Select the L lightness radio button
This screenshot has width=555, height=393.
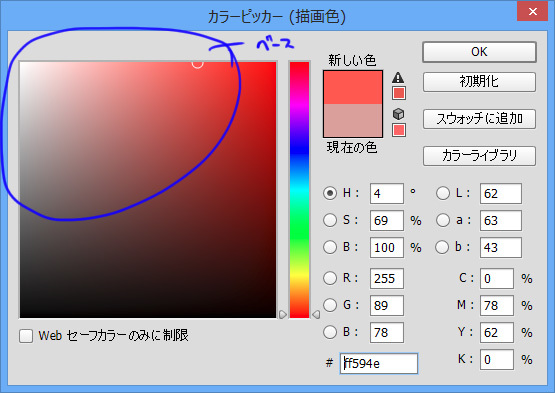coord(443,193)
